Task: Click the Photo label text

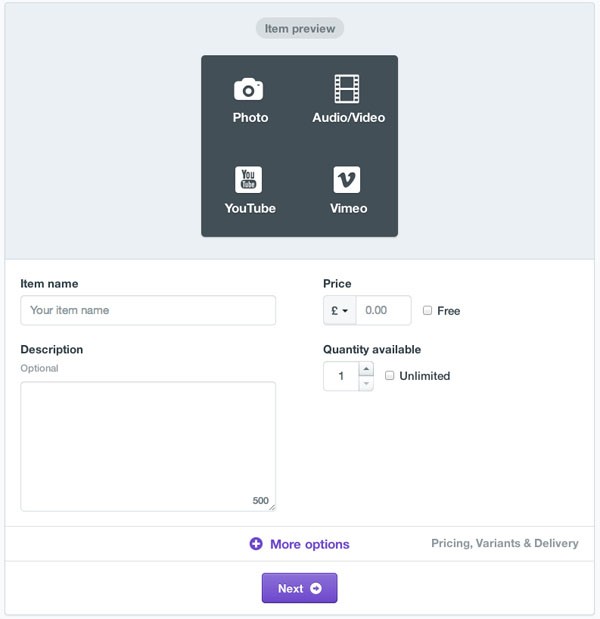Action: 250,118
